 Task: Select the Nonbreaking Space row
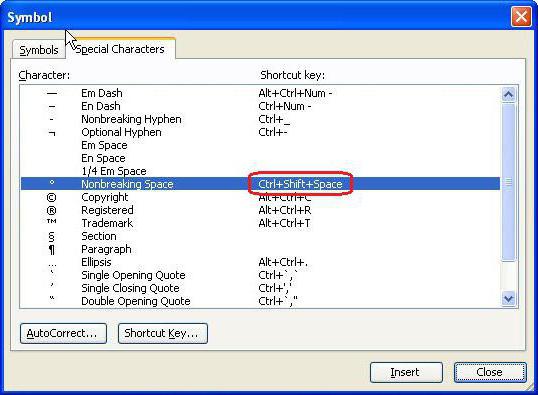coord(260,184)
